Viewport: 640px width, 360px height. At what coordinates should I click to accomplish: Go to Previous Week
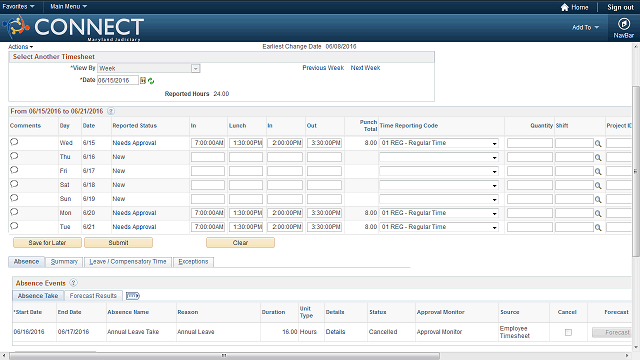tap(323, 68)
